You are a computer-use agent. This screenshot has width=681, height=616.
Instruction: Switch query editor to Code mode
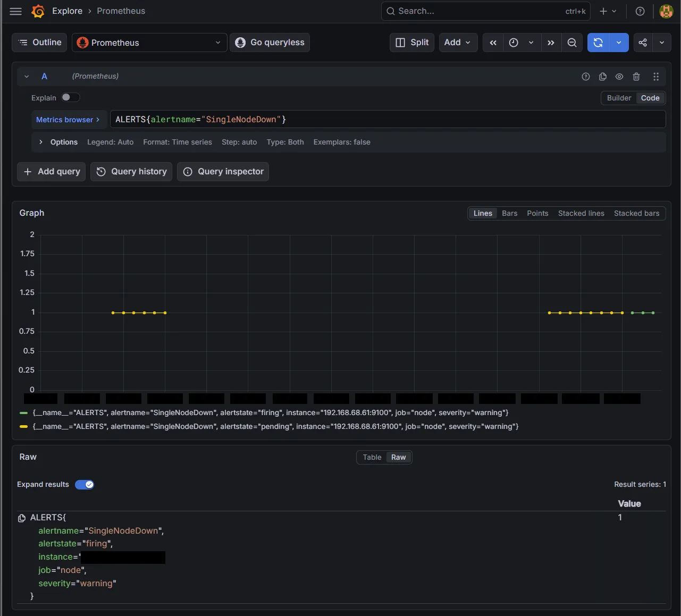pyautogui.click(x=650, y=98)
